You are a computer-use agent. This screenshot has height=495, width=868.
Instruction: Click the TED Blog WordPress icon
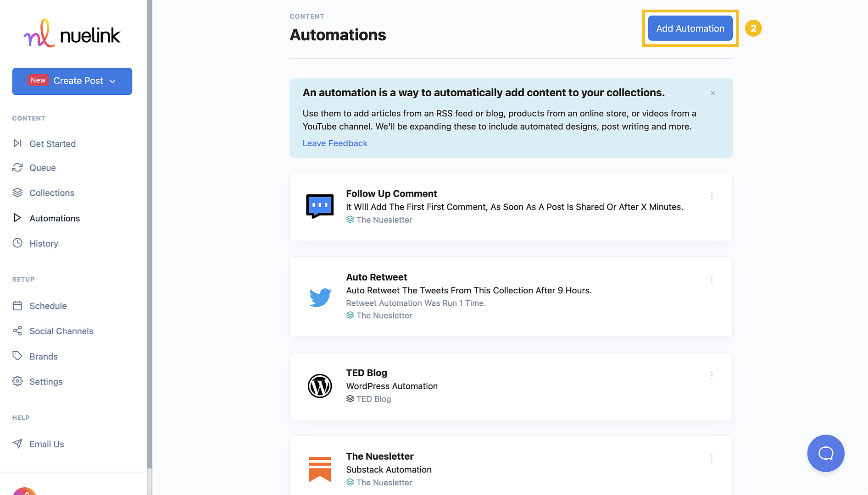click(320, 386)
